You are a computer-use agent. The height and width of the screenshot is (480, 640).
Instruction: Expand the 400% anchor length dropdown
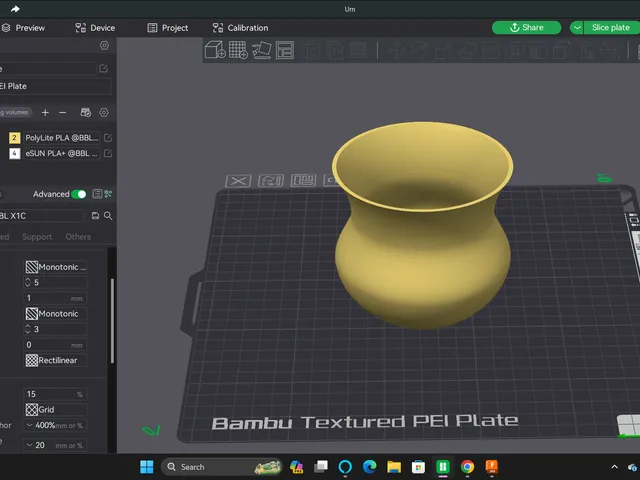(x=29, y=425)
